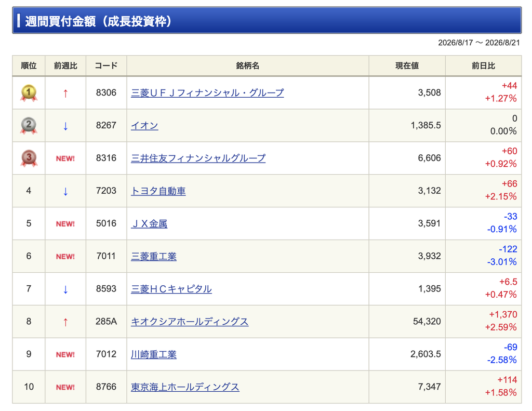532x411 pixels.
Task: Click the -2.58% daily change
Action: [x=502, y=360]
